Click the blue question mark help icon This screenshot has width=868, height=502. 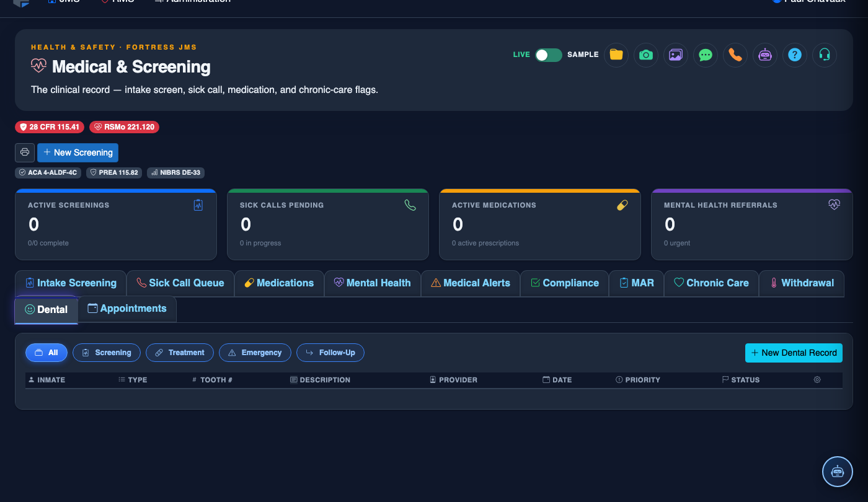click(x=794, y=55)
